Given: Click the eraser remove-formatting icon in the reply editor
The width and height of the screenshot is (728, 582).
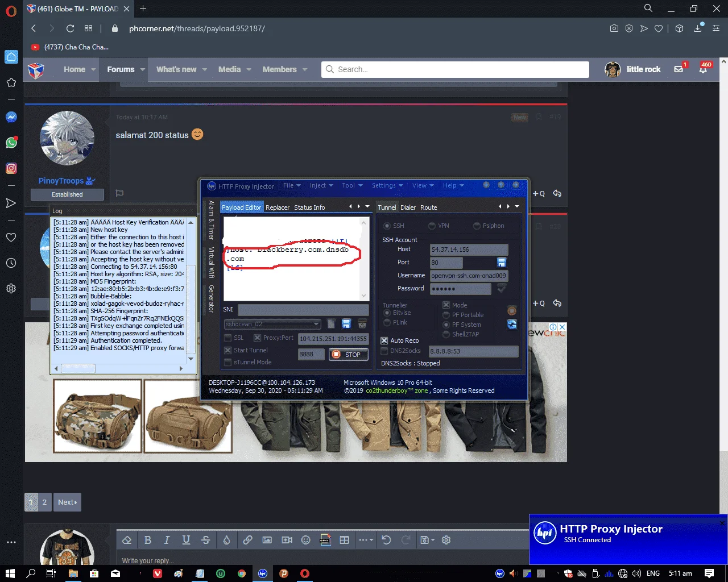Looking at the screenshot, I should 127,540.
